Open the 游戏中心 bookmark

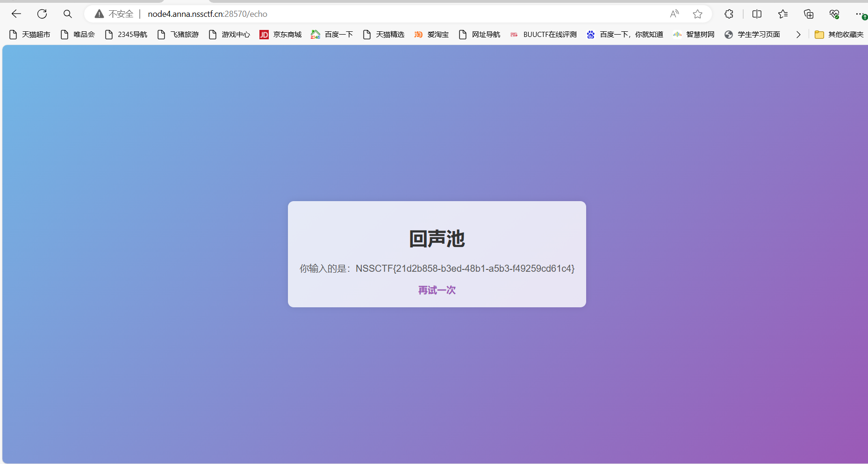(230, 35)
